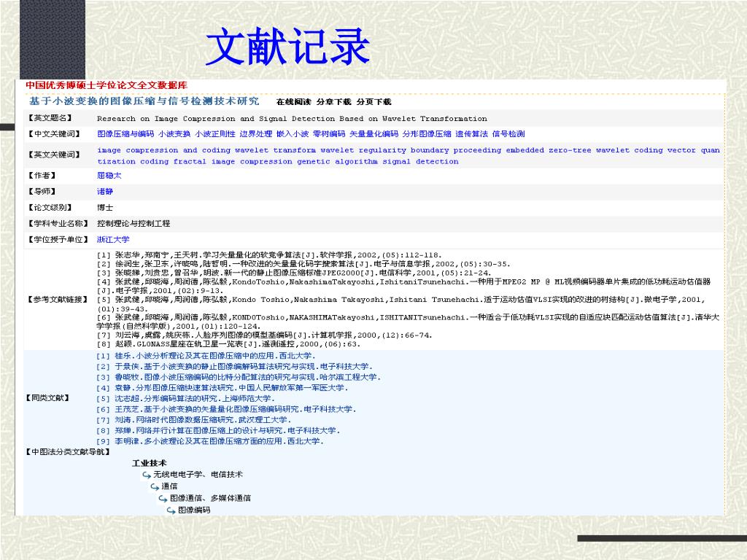Click the English keyword 'image compression and coding'
This screenshot has width=747, height=560.
pos(164,150)
